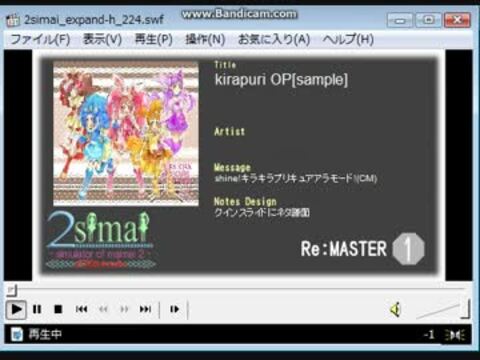Skip to next track icon
This screenshot has height=360, width=480.
pyautogui.click(x=145, y=309)
